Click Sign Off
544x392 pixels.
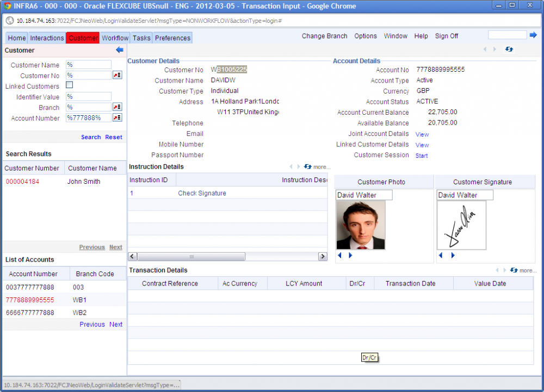[447, 36]
